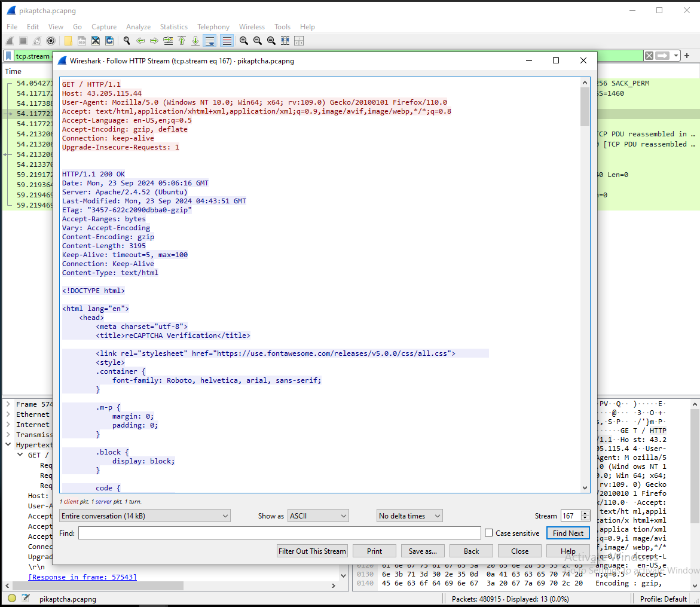Expand the Internet protocol tree item
The image size is (700, 607).
tap(8, 425)
